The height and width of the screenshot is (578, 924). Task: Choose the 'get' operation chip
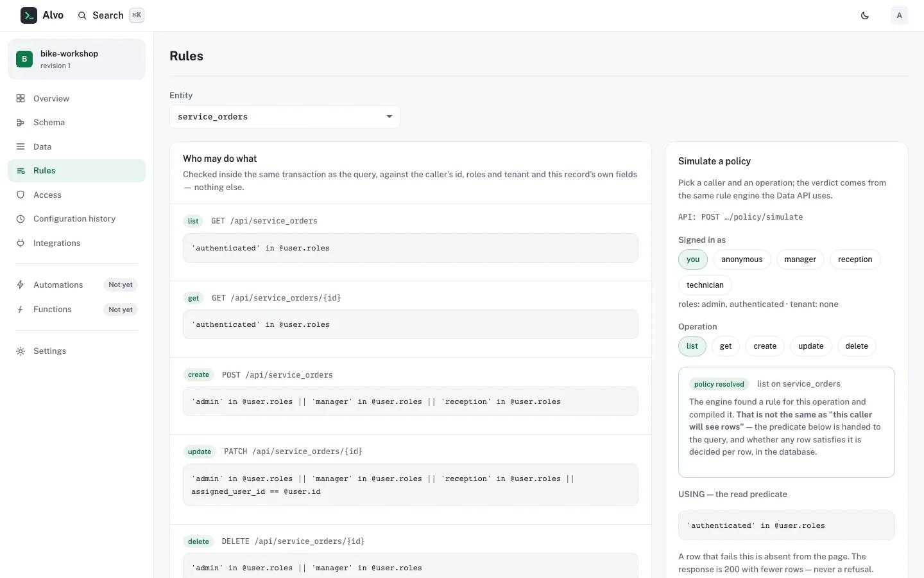pos(726,346)
